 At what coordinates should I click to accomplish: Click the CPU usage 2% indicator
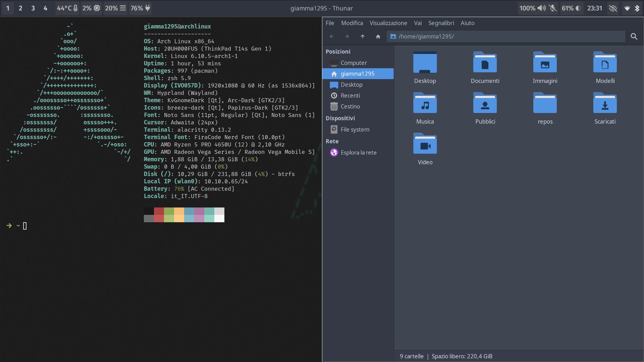[x=92, y=8]
